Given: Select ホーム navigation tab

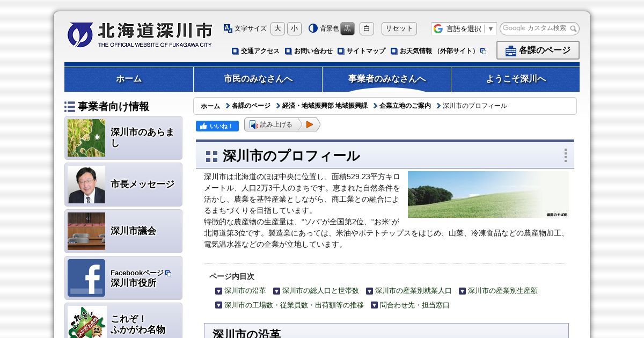Looking at the screenshot, I should pyautogui.click(x=129, y=79).
